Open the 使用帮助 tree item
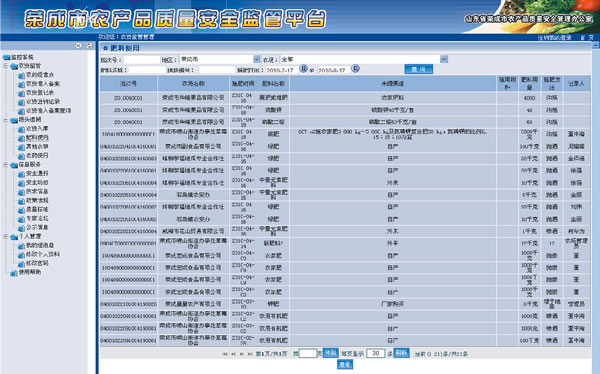The height and width of the screenshot is (374, 600). [x=30, y=273]
